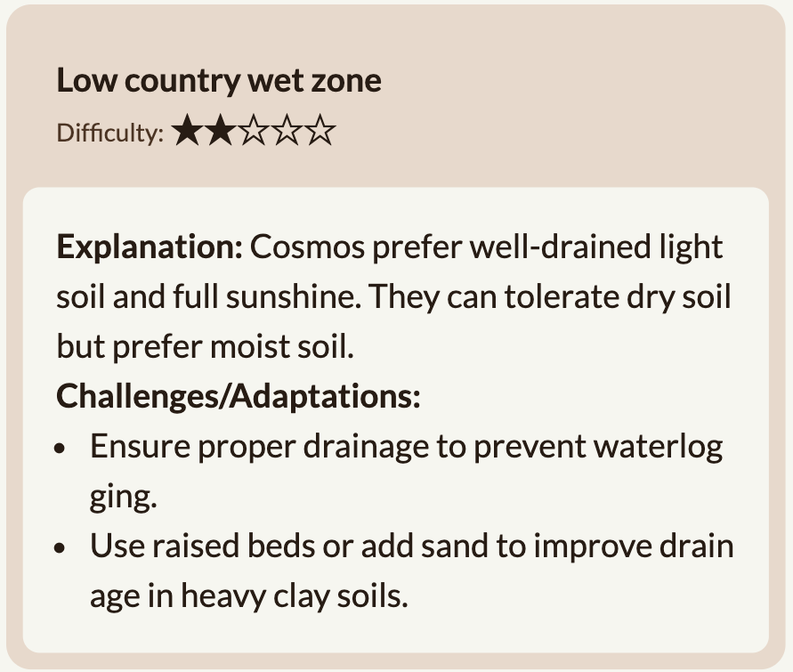Click the 'Low country wet zone' heading
793x672 pixels.
[219, 81]
